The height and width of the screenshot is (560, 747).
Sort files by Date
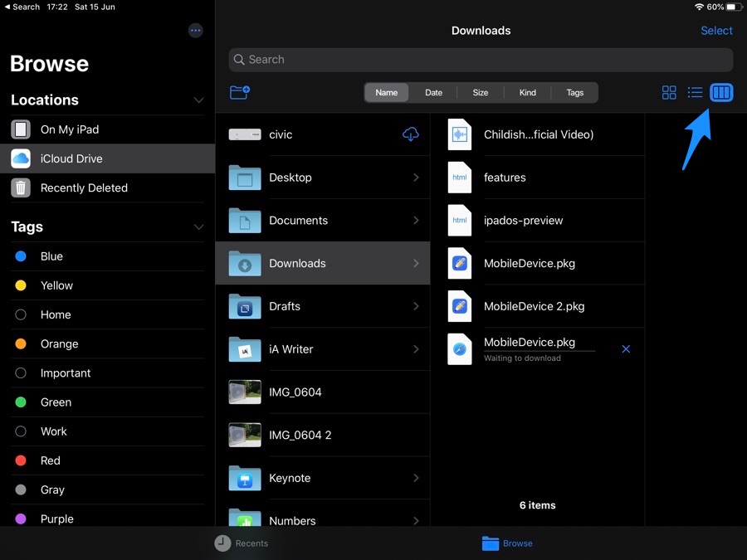(433, 92)
